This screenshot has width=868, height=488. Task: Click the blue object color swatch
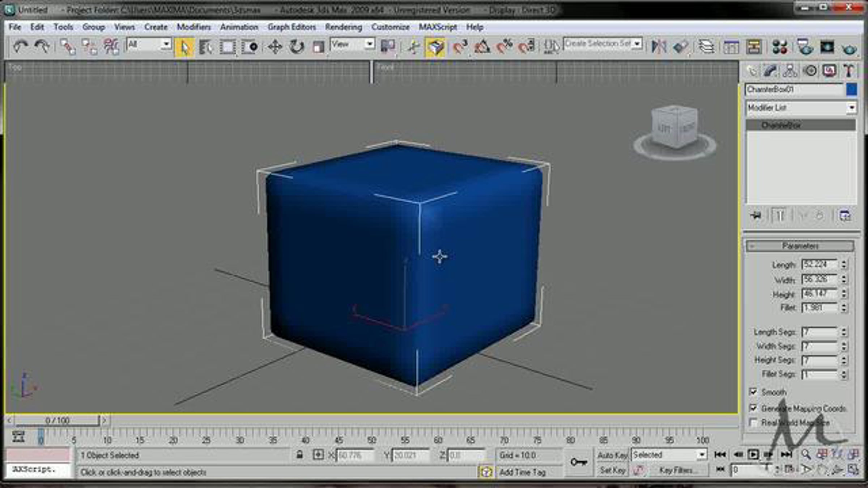[x=851, y=90]
